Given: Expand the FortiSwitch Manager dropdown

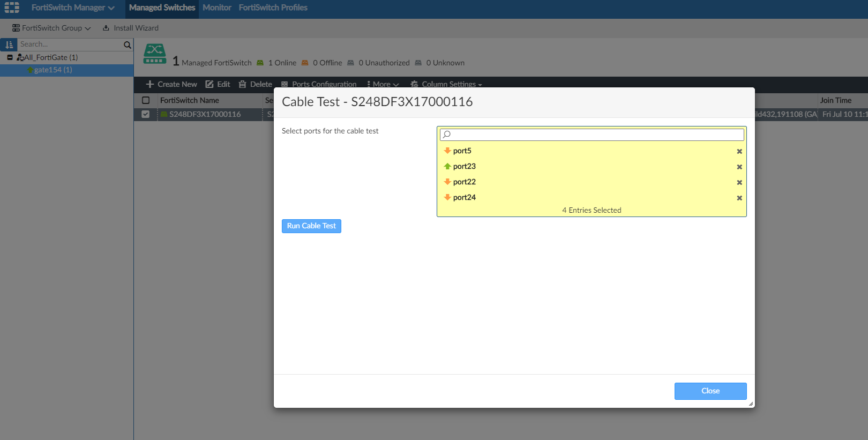Looking at the screenshot, I should pos(73,8).
